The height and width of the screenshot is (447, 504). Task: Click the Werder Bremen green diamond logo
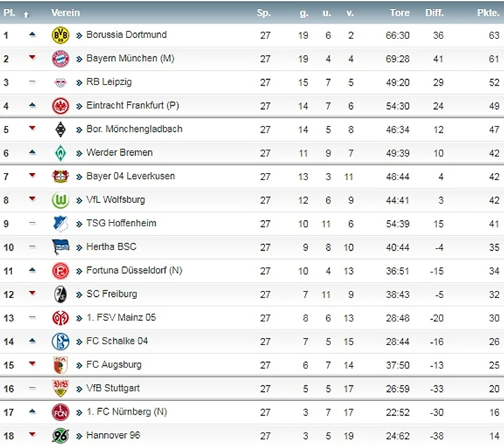click(x=61, y=153)
